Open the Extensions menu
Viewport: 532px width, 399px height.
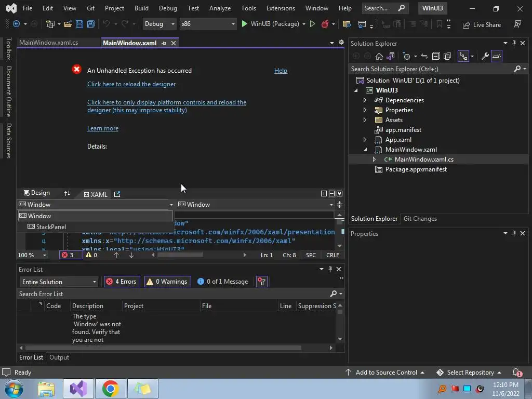(281, 8)
